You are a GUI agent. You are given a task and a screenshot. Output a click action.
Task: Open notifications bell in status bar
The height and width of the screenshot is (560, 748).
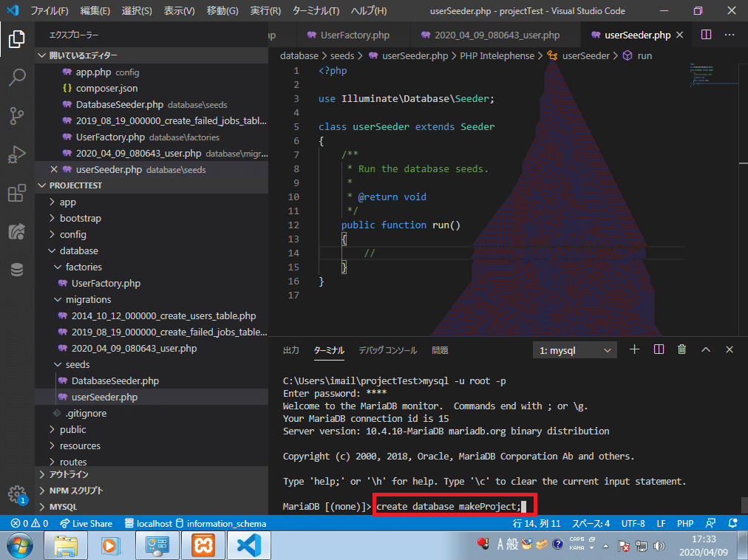point(732,523)
